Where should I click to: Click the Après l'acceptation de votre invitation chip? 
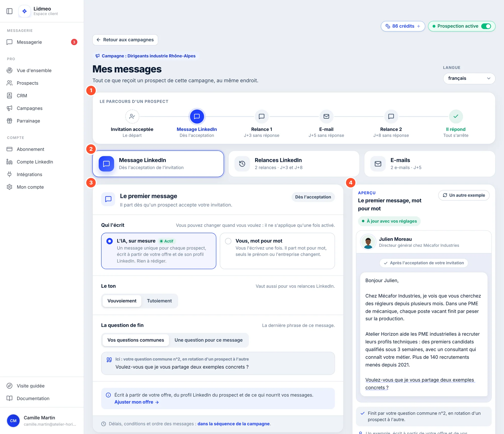pyautogui.click(x=424, y=263)
